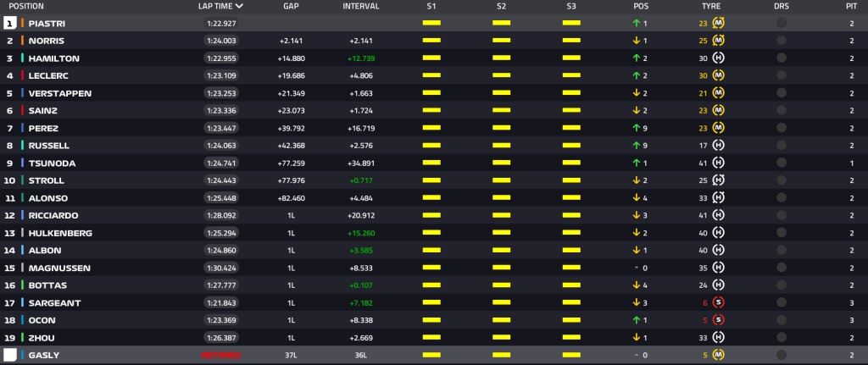Click the POS column header
868x365 pixels.
(x=641, y=7)
